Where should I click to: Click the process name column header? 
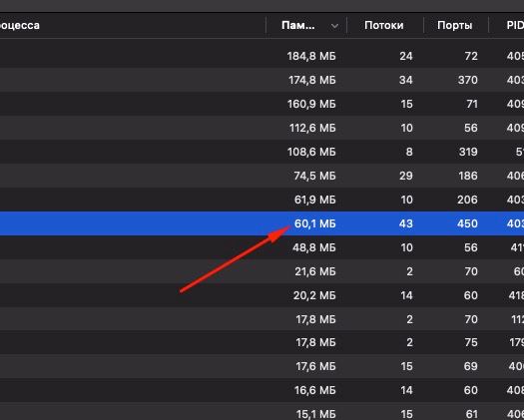click(133, 25)
